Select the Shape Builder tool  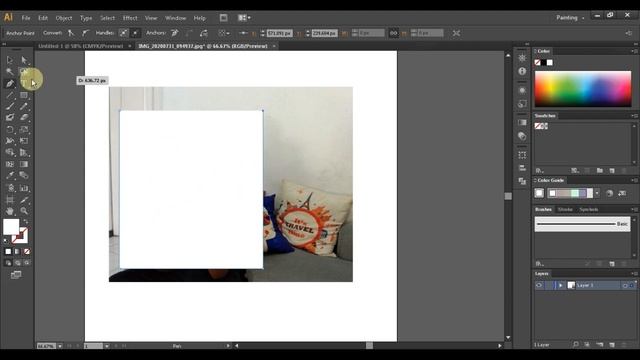10,153
